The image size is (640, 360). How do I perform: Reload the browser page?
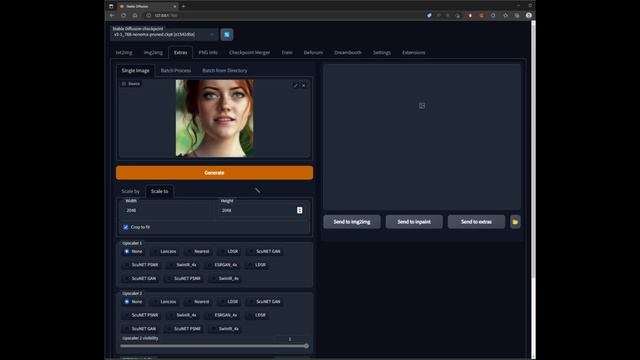(123, 16)
